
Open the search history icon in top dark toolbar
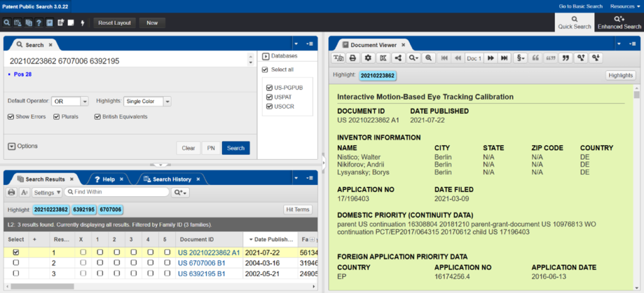(x=17, y=23)
